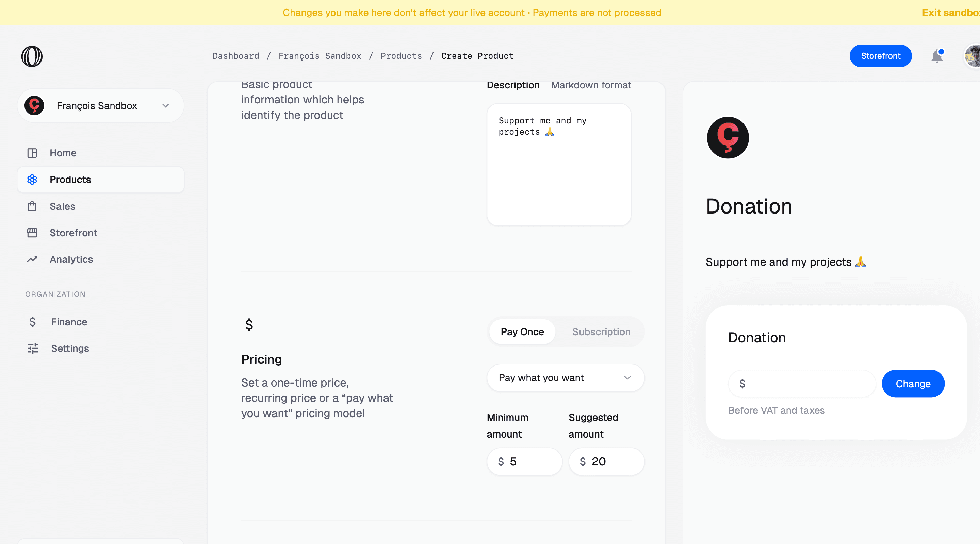Click the Donation preview title heading

pyautogui.click(x=749, y=206)
